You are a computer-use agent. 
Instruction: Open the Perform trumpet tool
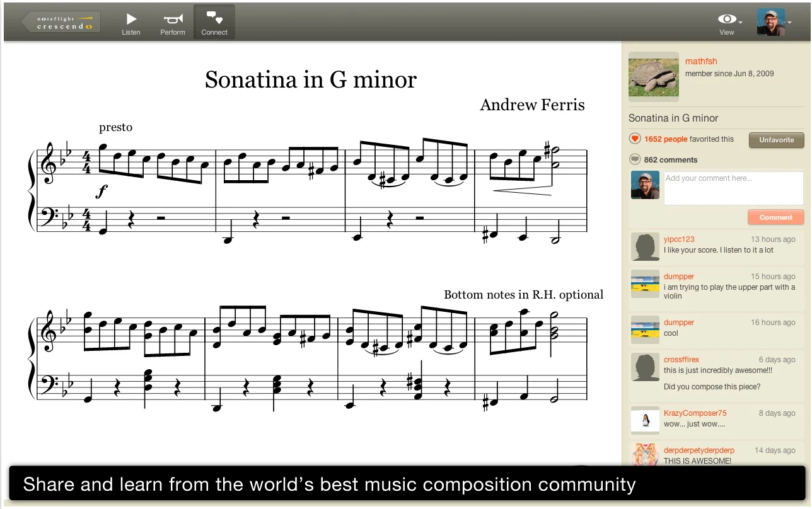(173, 23)
